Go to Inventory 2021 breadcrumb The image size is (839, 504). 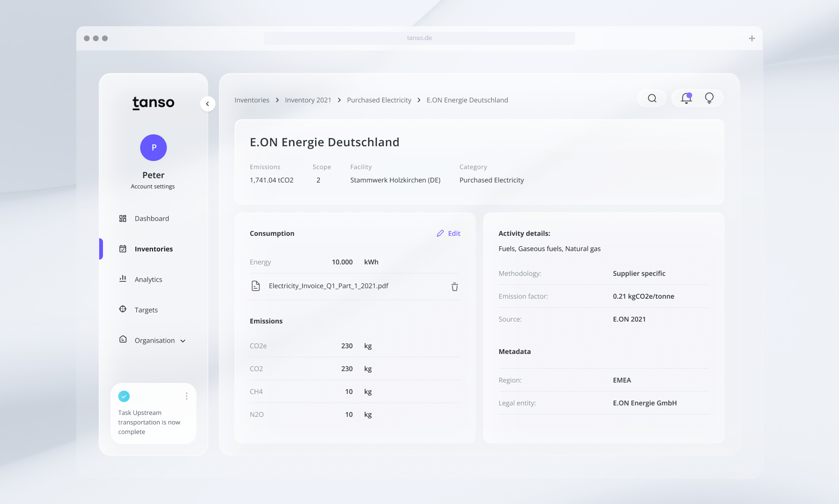click(x=308, y=100)
